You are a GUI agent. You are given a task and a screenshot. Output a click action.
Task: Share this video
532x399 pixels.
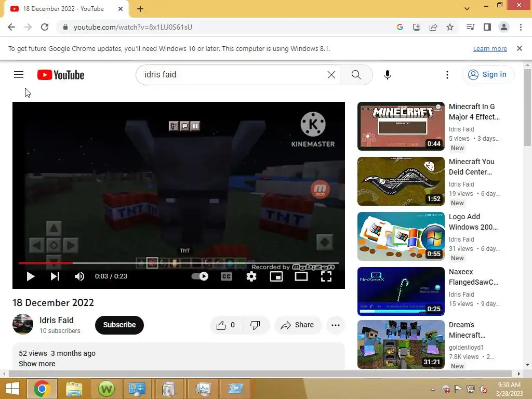tap(297, 325)
